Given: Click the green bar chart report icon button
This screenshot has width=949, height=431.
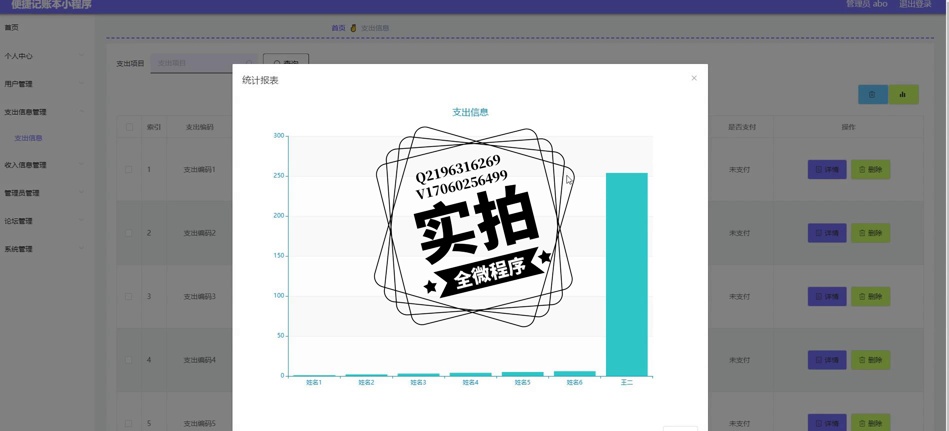Looking at the screenshot, I should pos(903,94).
